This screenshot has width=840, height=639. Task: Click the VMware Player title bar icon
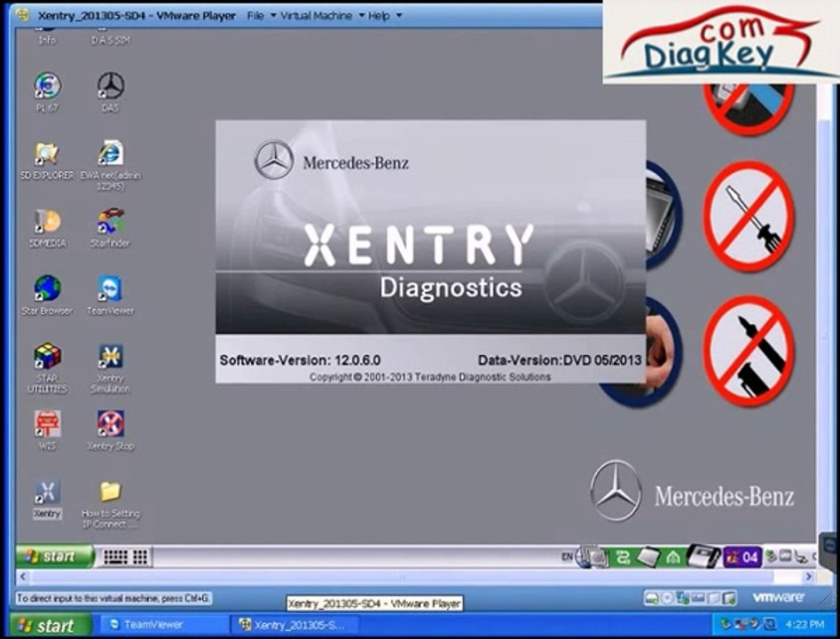22,15
